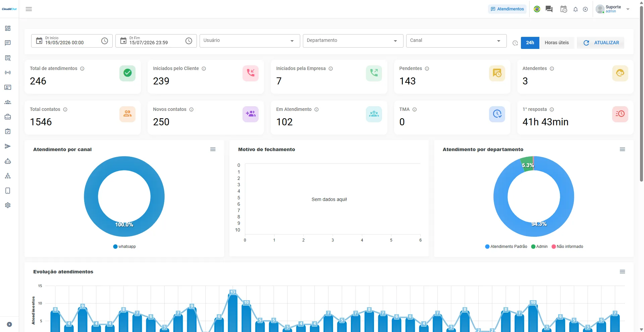Screen dimensions: 644x332
Task: Change language via Brazil flag icon
Action: tap(537, 9)
